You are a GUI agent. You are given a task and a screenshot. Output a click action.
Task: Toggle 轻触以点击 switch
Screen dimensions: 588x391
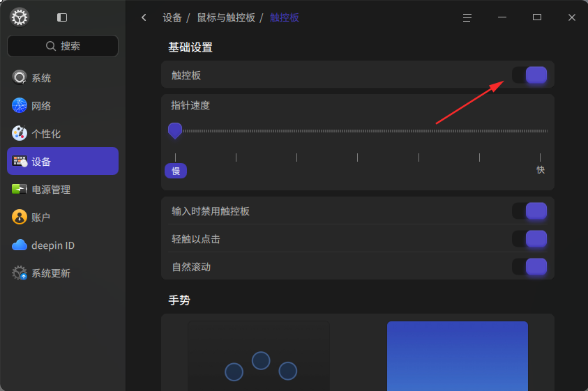coord(529,239)
